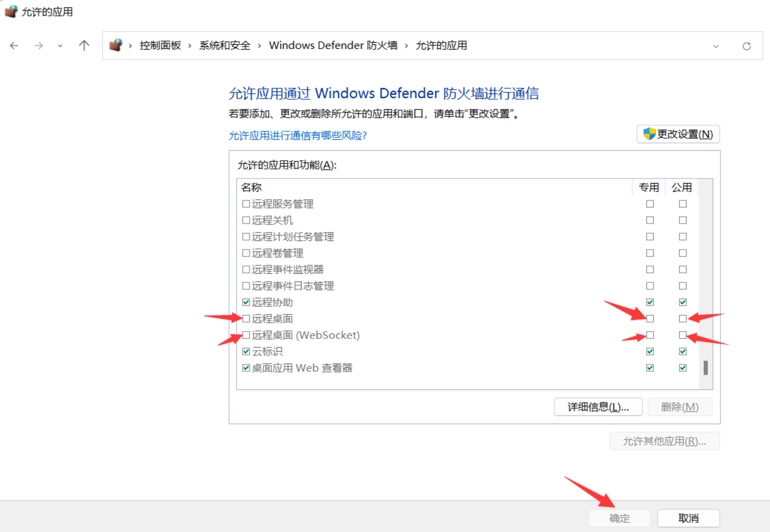Enable 公用 access for 远程桌面

click(x=682, y=318)
